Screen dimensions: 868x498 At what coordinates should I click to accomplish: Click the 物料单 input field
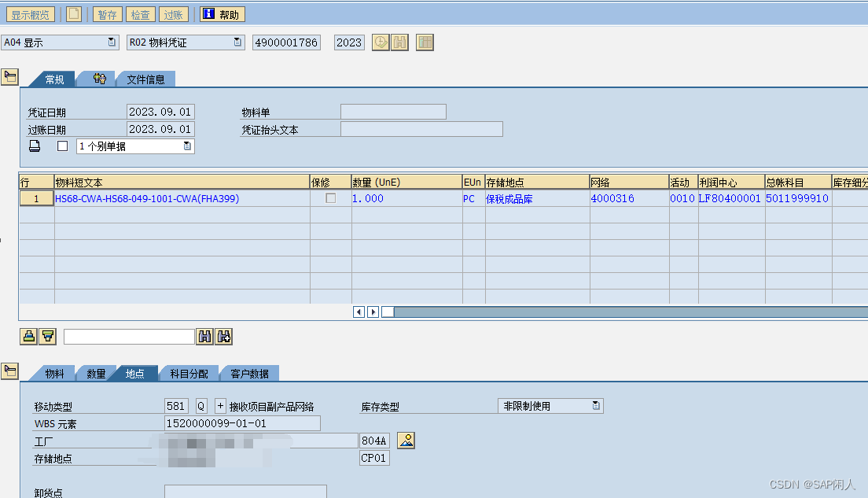click(x=394, y=112)
